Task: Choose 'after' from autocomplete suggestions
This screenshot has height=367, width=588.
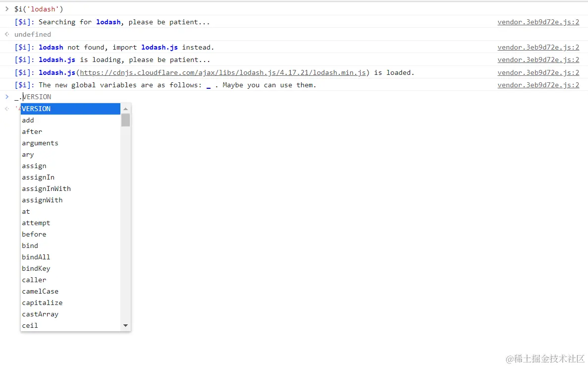Action: coord(70,132)
